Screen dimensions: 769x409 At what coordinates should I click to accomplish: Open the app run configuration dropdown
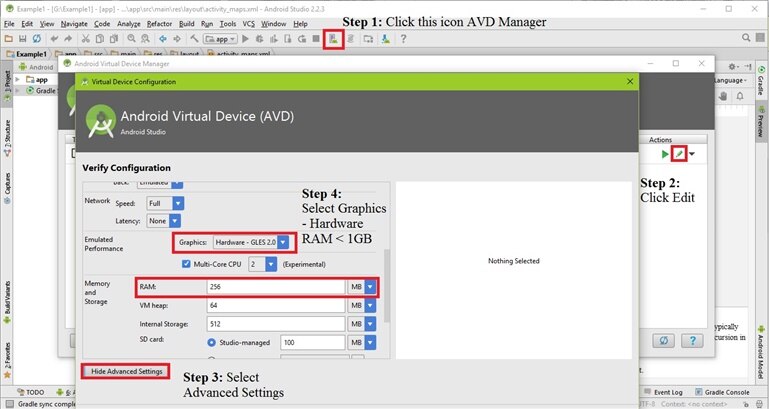[x=221, y=39]
